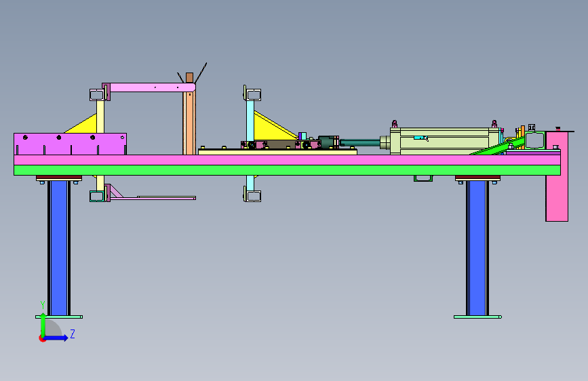The image size is (588, 381).
Task: Select the pink horizontal arm at the top
Action: click(152, 87)
